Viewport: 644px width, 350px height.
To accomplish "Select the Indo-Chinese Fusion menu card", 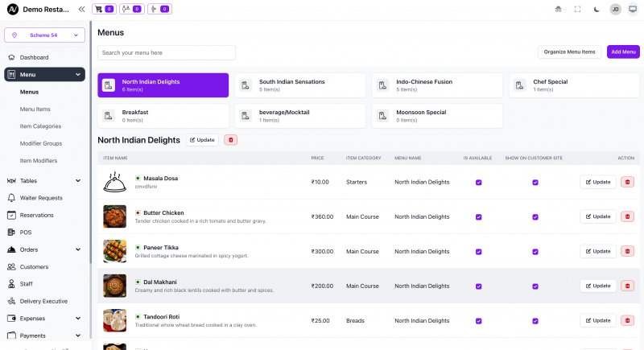I will pos(437,85).
